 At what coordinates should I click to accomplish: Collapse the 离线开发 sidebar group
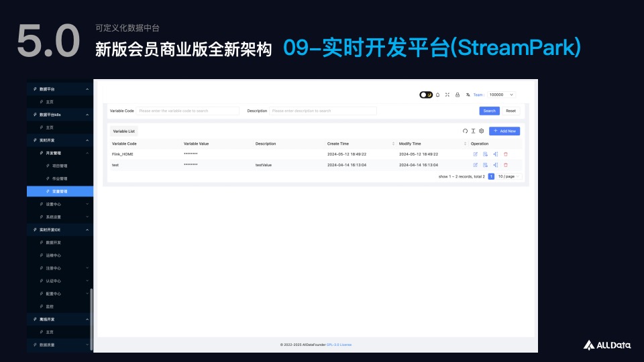pos(60,319)
